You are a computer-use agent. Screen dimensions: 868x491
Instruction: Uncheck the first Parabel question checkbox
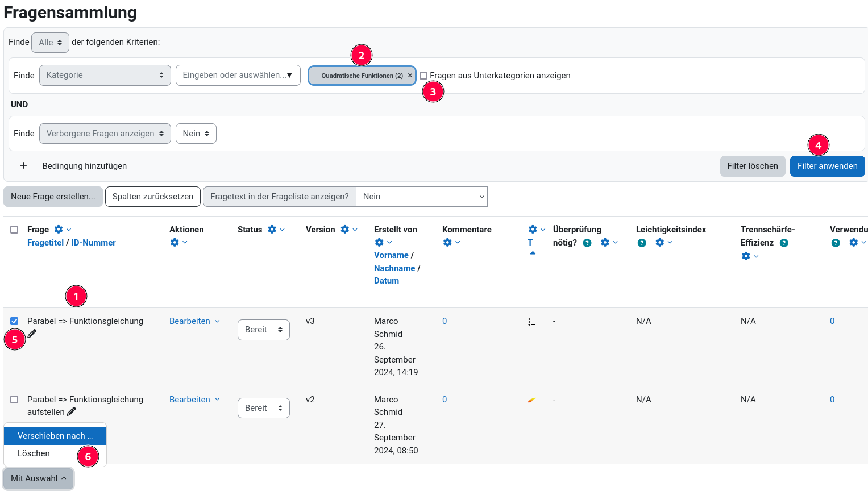[14, 321]
